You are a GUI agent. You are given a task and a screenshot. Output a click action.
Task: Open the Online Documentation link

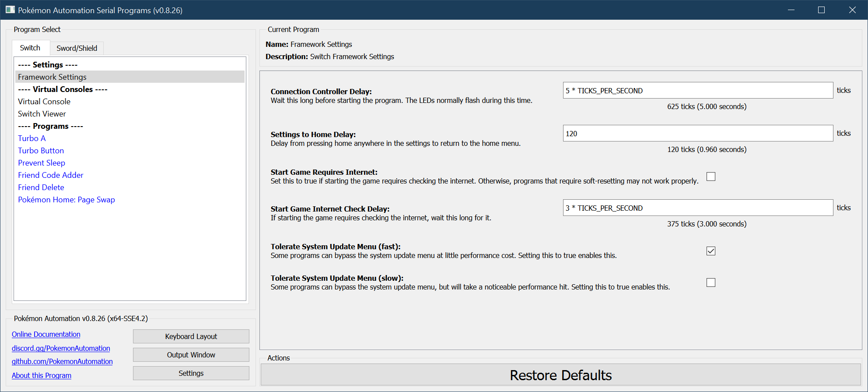coord(46,334)
